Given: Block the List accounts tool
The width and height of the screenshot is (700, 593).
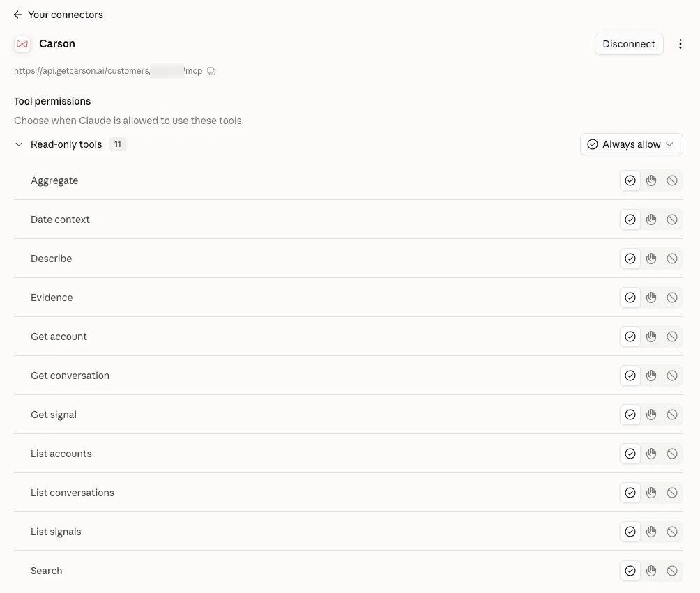Looking at the screenshot, I should (672, 454).
